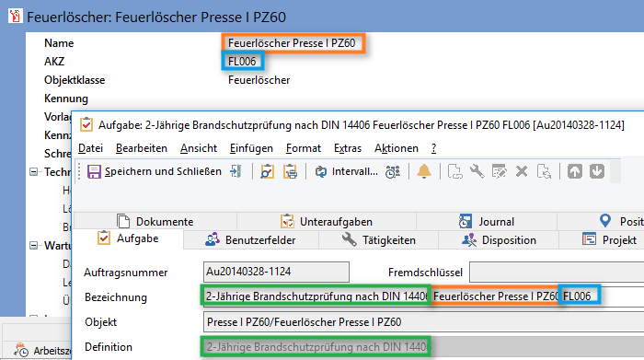Open the Einfügen menu

coord(251,148)
